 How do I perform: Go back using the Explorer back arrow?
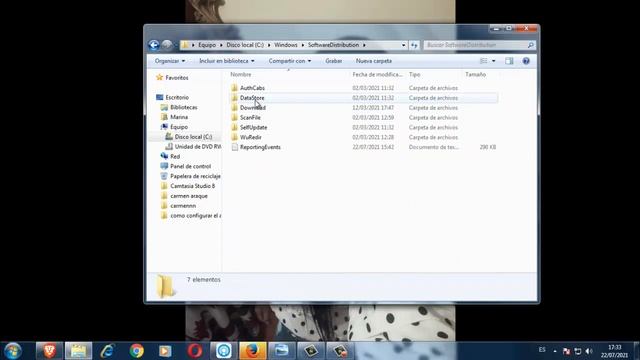point(154,45)
